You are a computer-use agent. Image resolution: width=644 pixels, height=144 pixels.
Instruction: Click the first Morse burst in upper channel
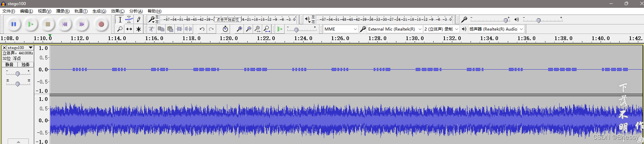coord(80,69)
